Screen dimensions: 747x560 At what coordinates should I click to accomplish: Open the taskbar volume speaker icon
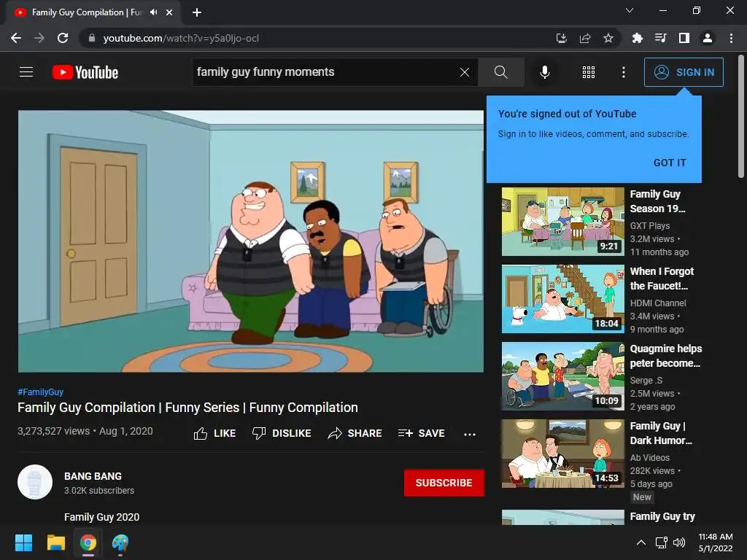(679, 542)
